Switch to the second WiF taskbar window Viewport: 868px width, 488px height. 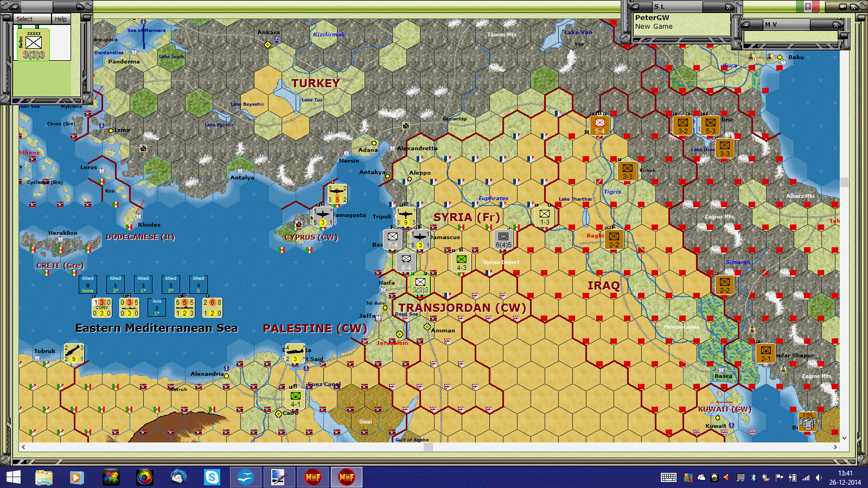[346, 477]
